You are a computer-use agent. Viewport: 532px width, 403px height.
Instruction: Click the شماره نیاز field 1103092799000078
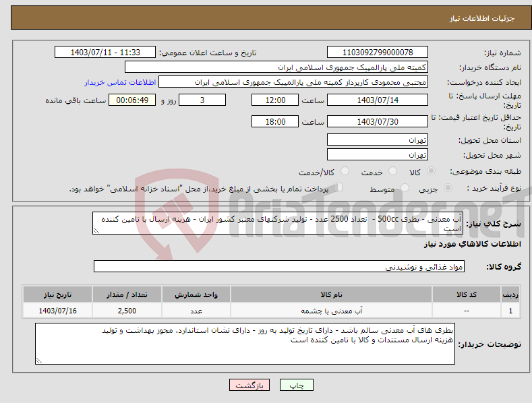point(378,53)
